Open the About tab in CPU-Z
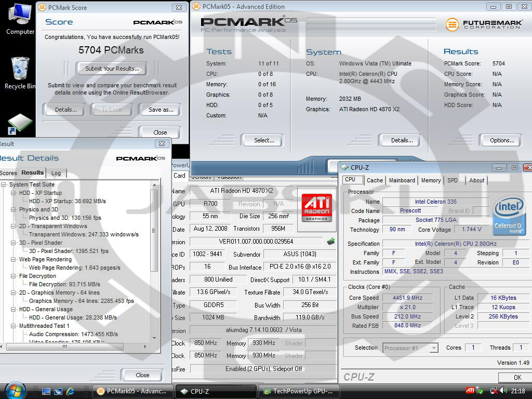The width and height of the screenshot is (532, 399). tap(476, 180)
